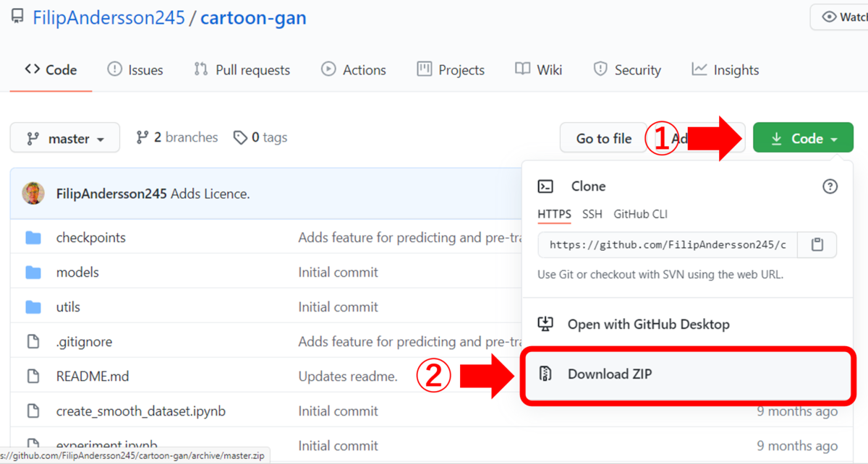Open the Adds Licence commit message

tap(210, 194)
